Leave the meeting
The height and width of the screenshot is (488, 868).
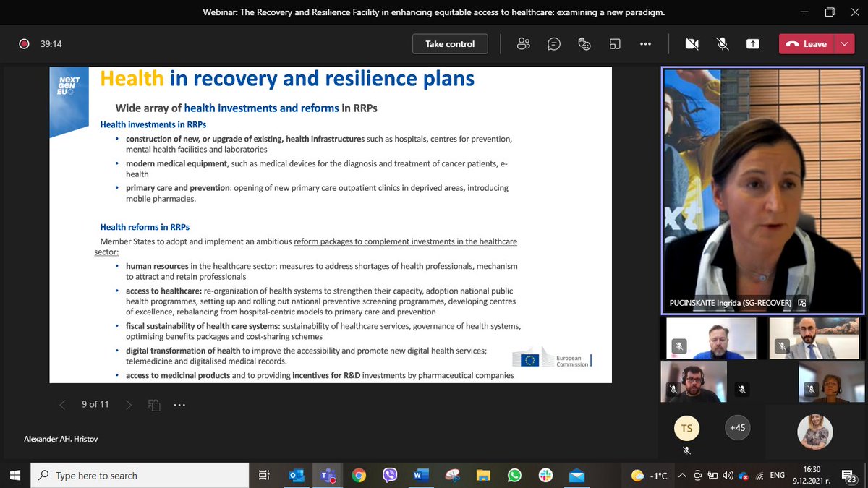807,44
